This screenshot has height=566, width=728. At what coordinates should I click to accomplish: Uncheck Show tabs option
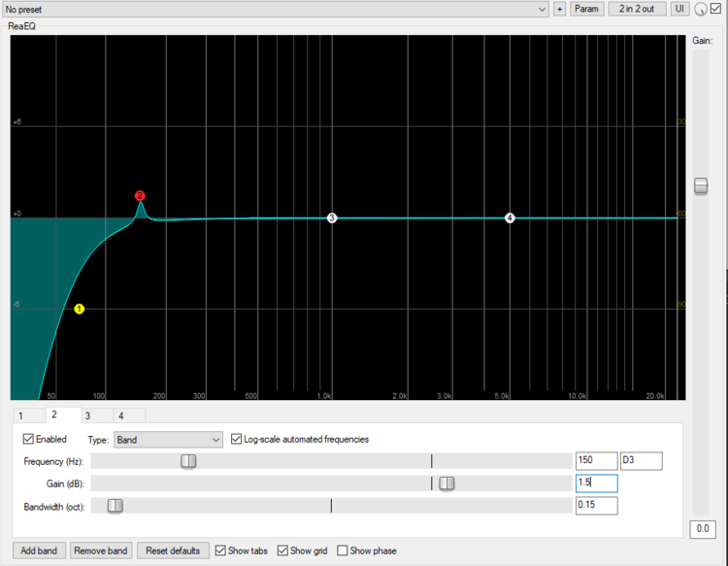(x=220, y=550)
